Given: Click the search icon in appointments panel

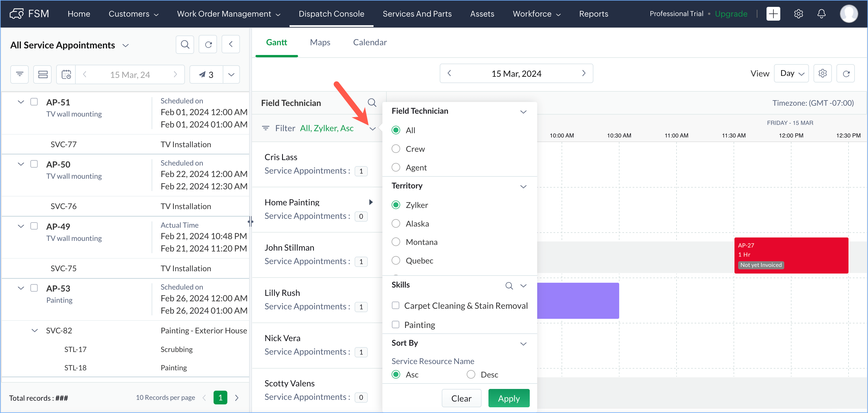Looking at the screenshot, I should (185, 44).
